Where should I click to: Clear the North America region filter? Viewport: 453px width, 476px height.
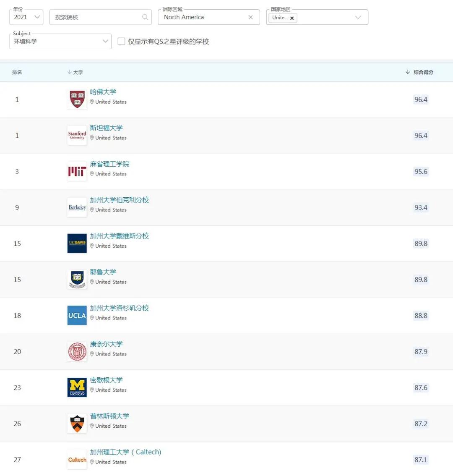pos(251,17)
